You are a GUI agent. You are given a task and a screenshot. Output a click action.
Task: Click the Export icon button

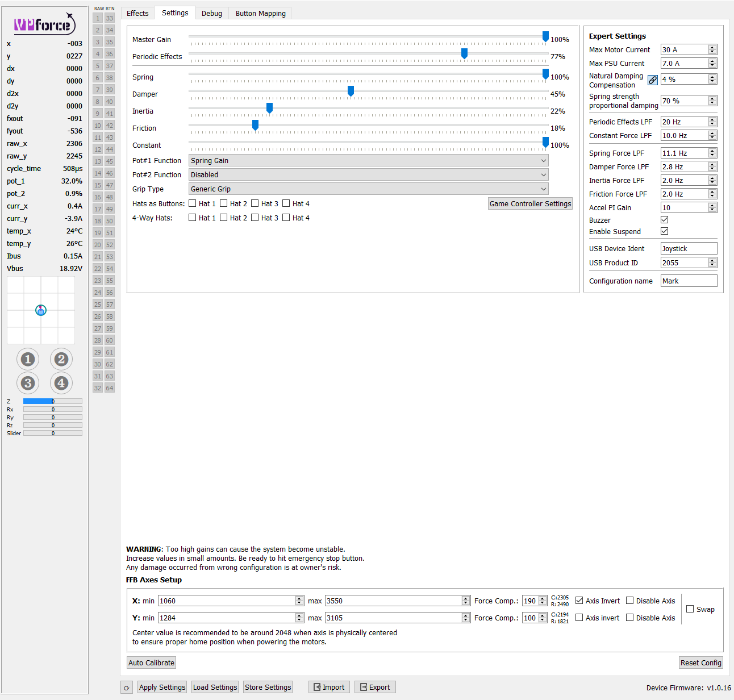coord(375,687)
